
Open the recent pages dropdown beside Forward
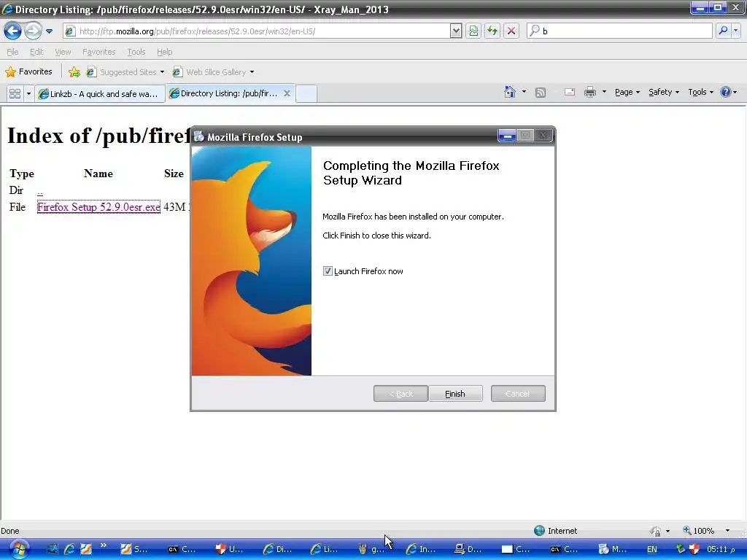point(49,31)
